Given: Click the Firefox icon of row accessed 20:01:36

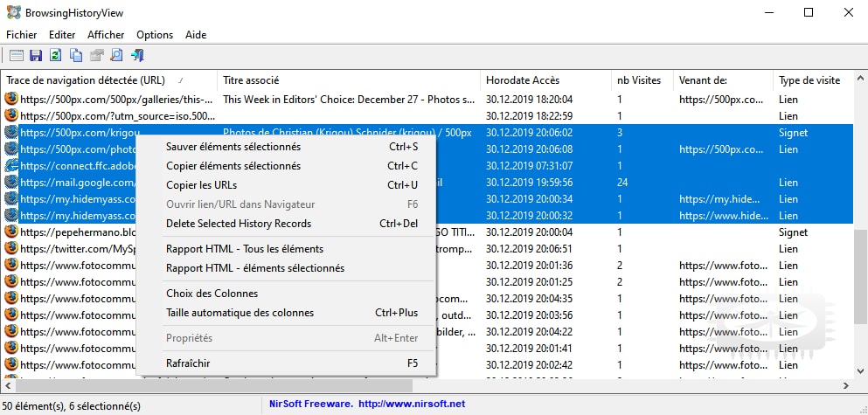Looking at the screenshot, I should (x=11, y=265).
